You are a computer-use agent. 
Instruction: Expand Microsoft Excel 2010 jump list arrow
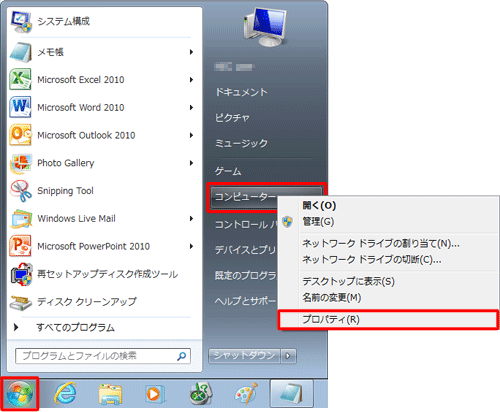click(191, 80)
